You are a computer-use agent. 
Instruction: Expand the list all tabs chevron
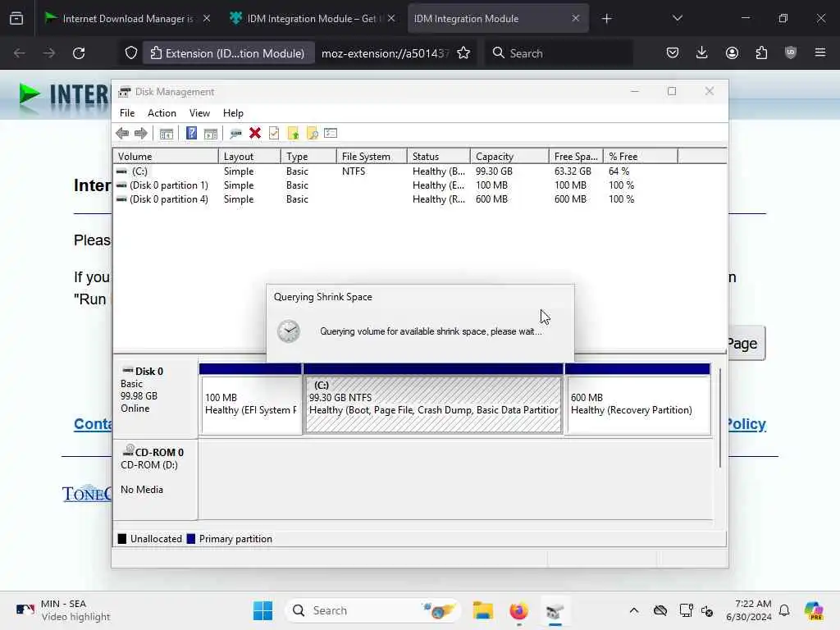(677, 19)
